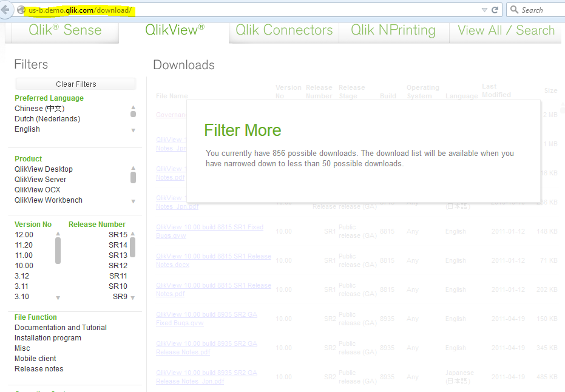The width and height of the screenshot is (565, 392).
Task: Focus the browser Search field
Action: click(x=535, y=10)
